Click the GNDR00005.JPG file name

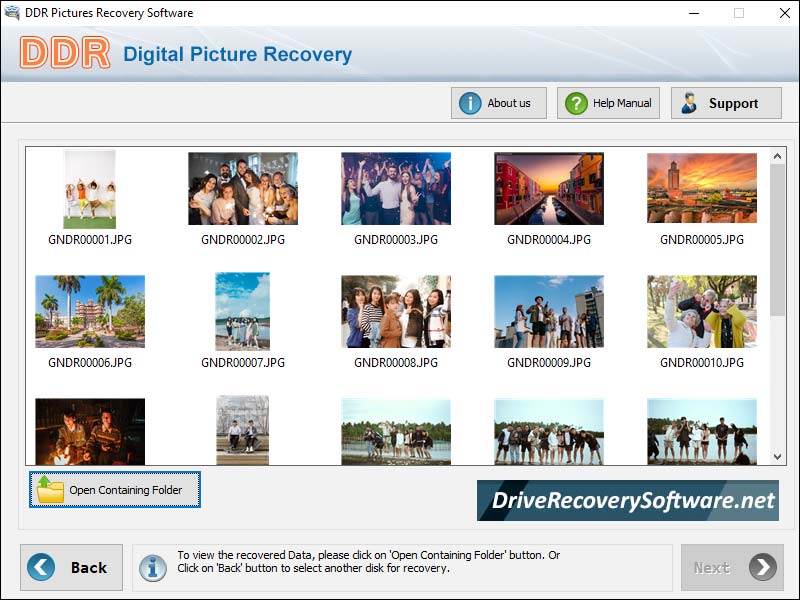702,240
